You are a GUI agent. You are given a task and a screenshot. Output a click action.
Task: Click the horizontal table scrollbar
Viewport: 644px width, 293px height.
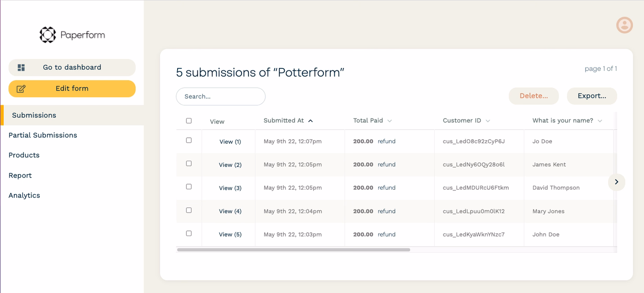click(293, 250)
